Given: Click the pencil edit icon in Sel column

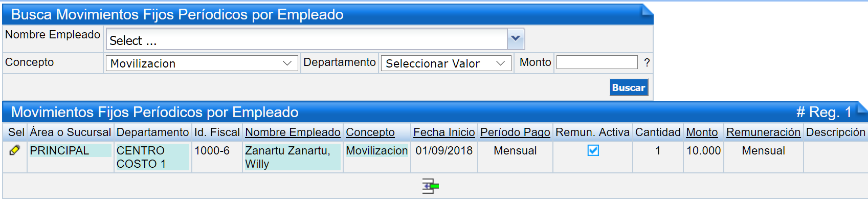Looking at the screenshot, I should pos(14,150).
